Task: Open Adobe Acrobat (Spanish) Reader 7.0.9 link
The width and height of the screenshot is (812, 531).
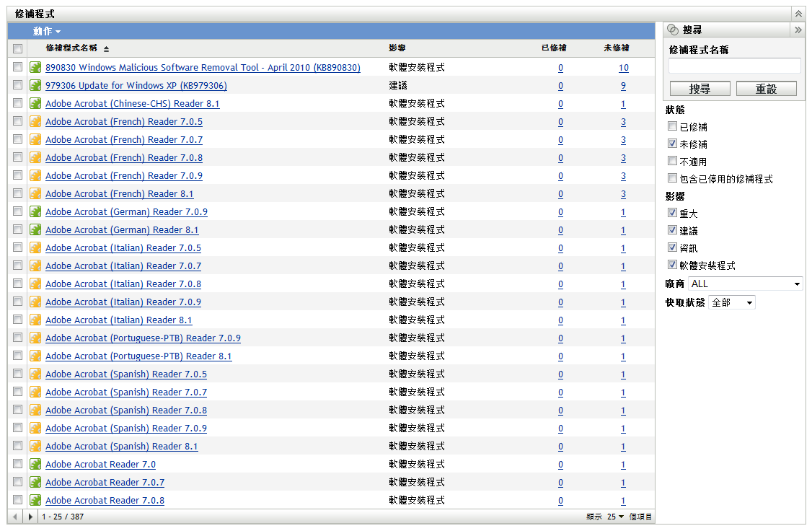Action: point(126,429)
